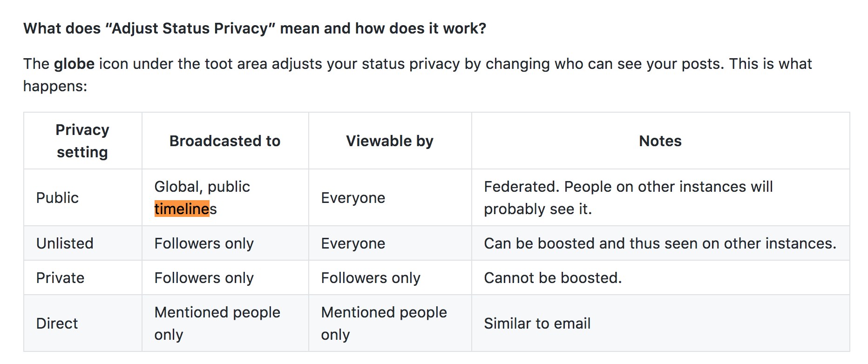Select the "Viewable by" column header

click(x=390, y=141)
